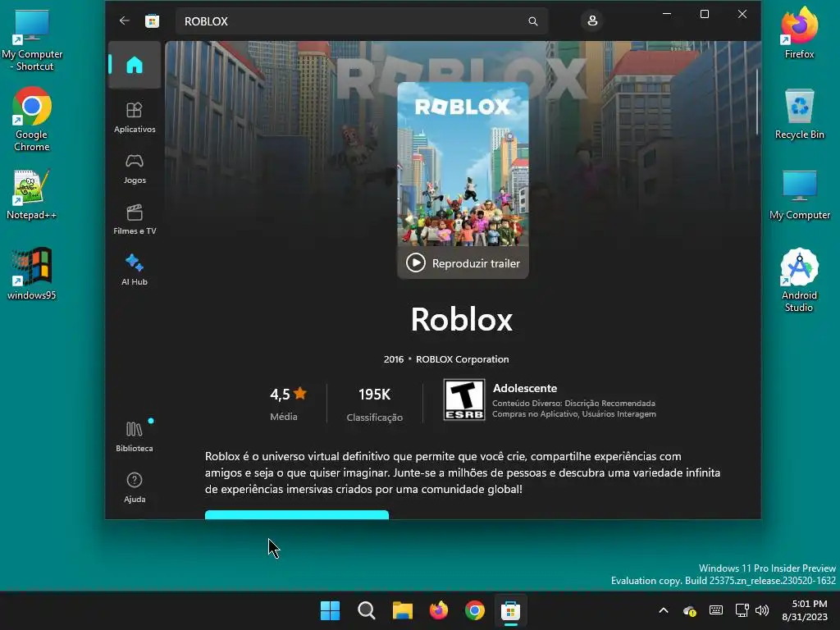Click the 4,5 star average rating
840x630 pixels.
(288, 395)
